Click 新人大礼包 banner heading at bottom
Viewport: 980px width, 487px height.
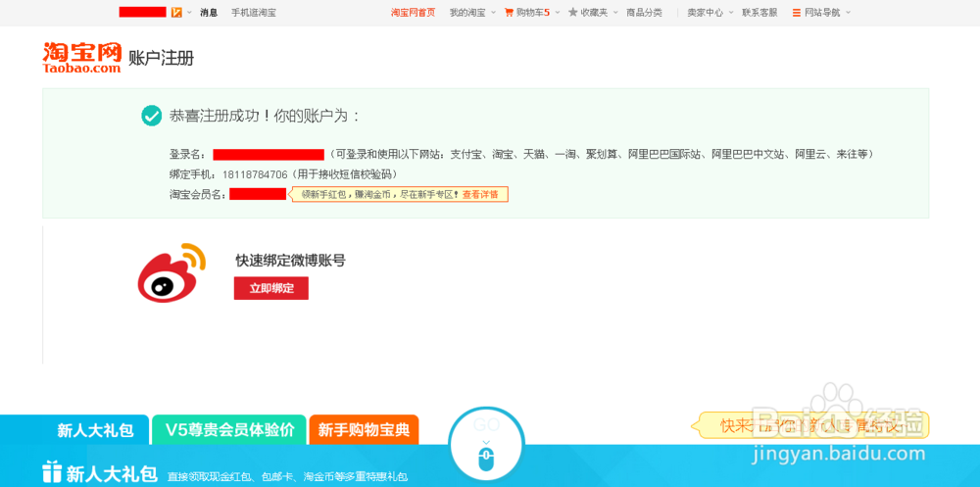pyautogui.click(x=112, y=473)
